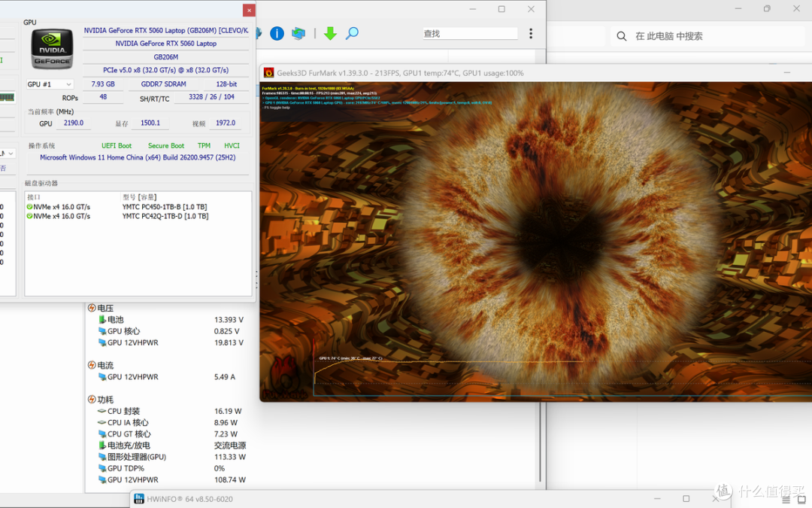Click the green check icon beside YMTC PC42Q-1TB-D
The width and height of the screenshot is (812, 508).
(x=29, y=216)
